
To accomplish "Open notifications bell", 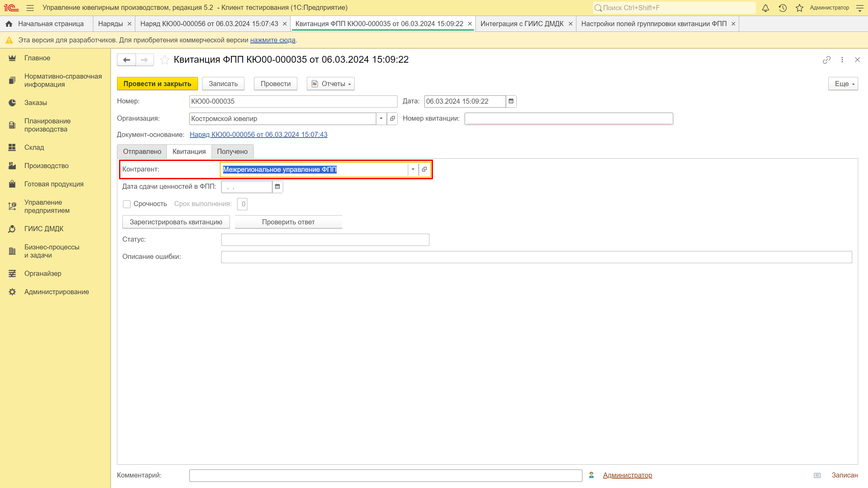I will pyautogui.click(x=766, y=8).
